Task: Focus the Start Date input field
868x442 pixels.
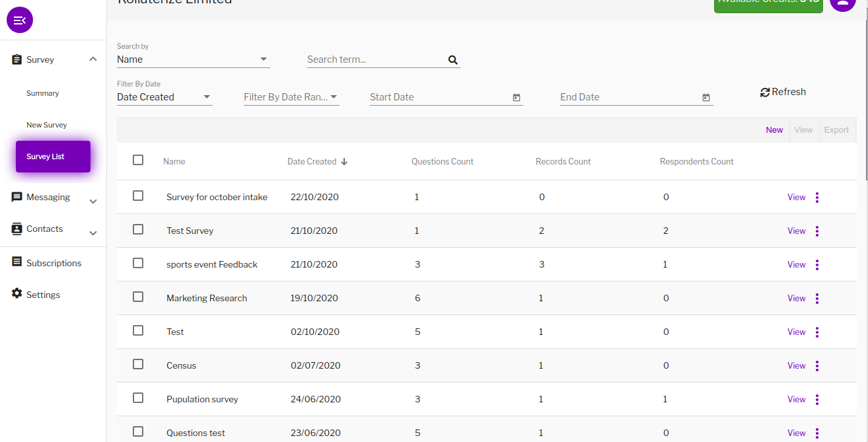Action: tap(440, 97)
